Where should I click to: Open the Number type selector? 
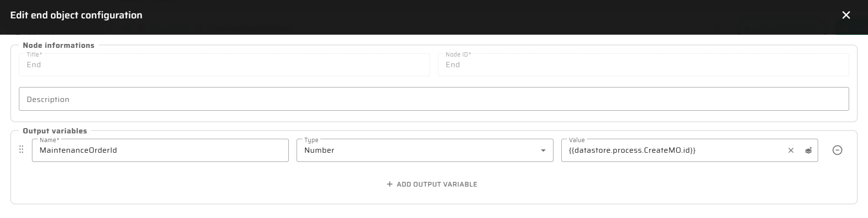pyautogui.click(x=416, y=150)
